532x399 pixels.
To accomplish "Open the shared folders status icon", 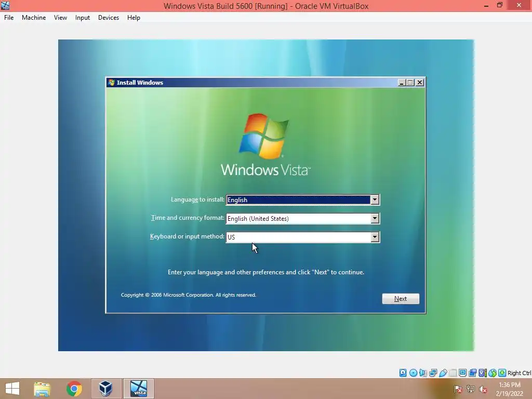I will tap(453, 373).
